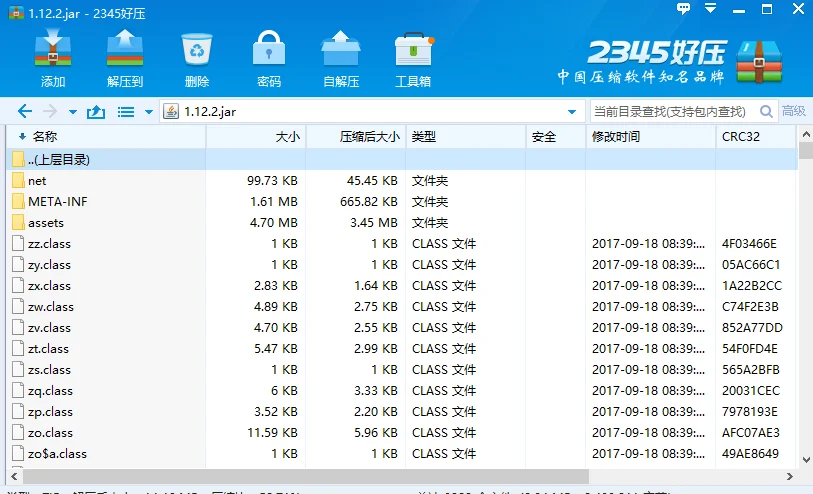Click horizontal scrollbar left arrow

[15, 476]
